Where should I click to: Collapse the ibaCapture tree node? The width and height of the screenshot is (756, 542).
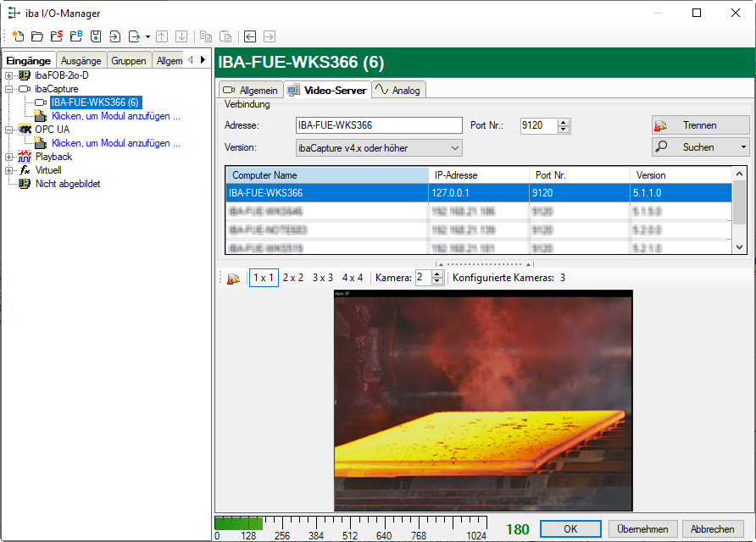point(9,89)
